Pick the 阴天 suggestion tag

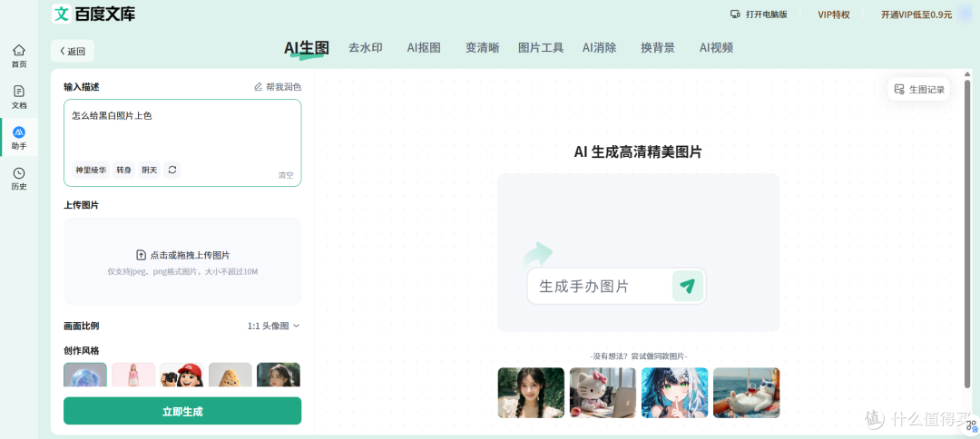coord(150,170)
